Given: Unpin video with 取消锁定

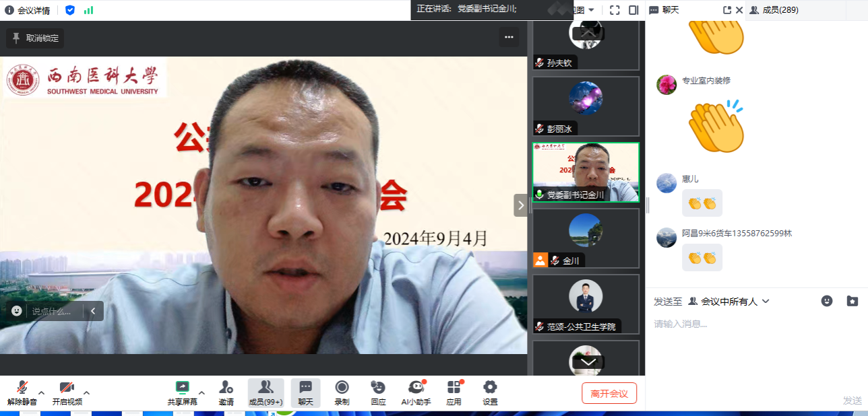Looking at the screenshot, I should coord(35,38).
